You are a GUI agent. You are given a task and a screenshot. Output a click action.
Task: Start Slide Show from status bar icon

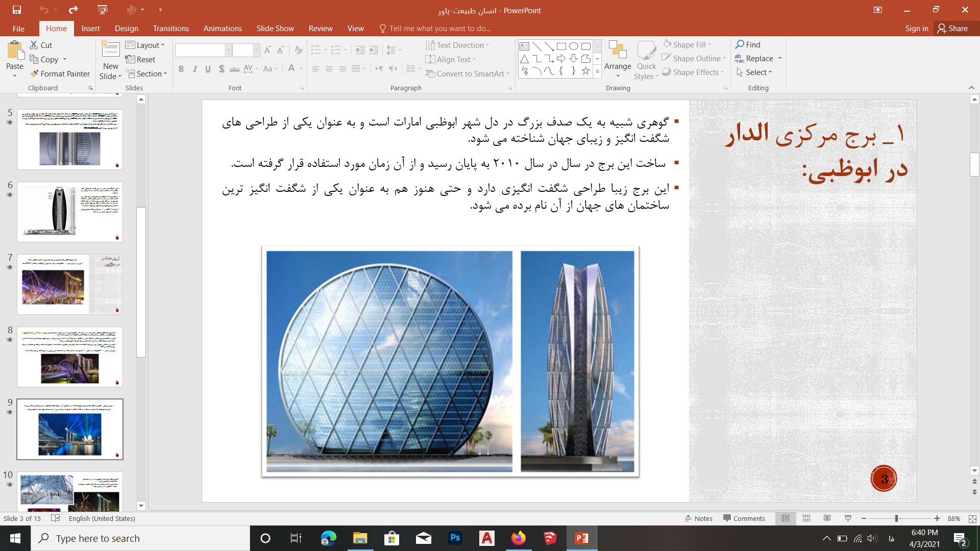pyautogui.click(x=848, y=518)
